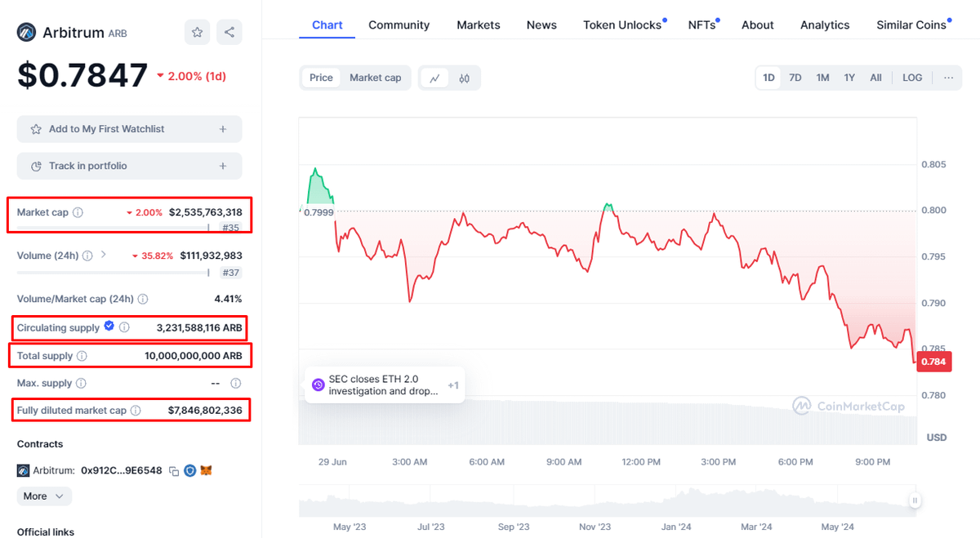This screenshot has width=980, height=538.
Task: Set chart range to All
Action: tap(875, 78)
